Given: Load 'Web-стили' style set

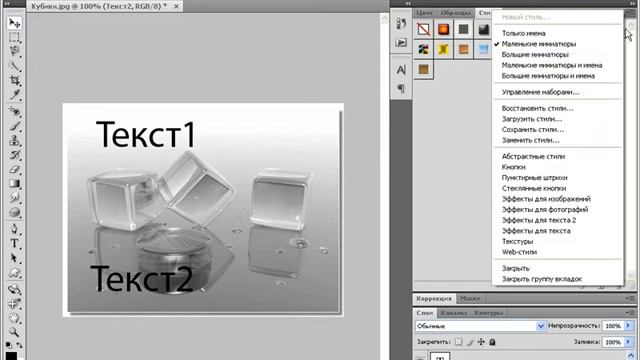Looking at the screenshot, I should (x=519, y=252).
